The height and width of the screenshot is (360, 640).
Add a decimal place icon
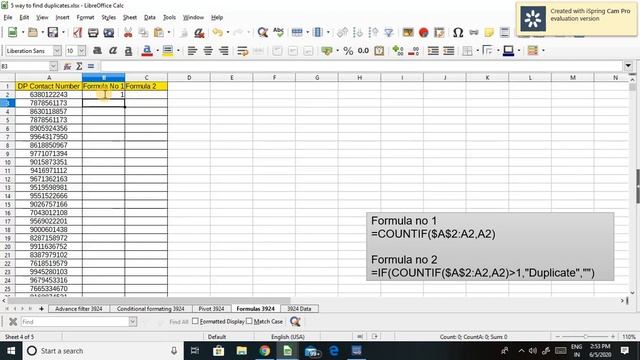coord(398,51)
